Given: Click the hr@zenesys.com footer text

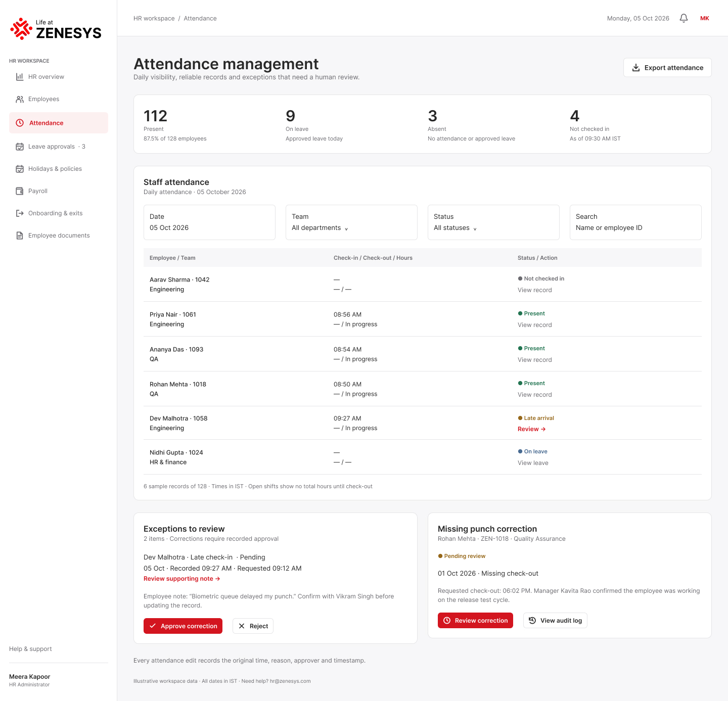Looking at the screenshot, I should [290, 681].
